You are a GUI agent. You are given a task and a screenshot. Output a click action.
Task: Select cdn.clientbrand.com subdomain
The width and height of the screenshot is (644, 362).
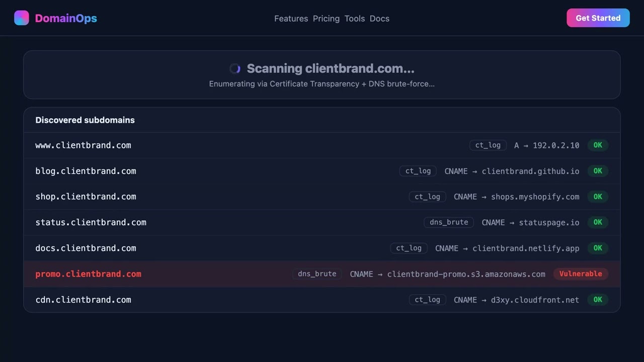click(x=83, y=300)
